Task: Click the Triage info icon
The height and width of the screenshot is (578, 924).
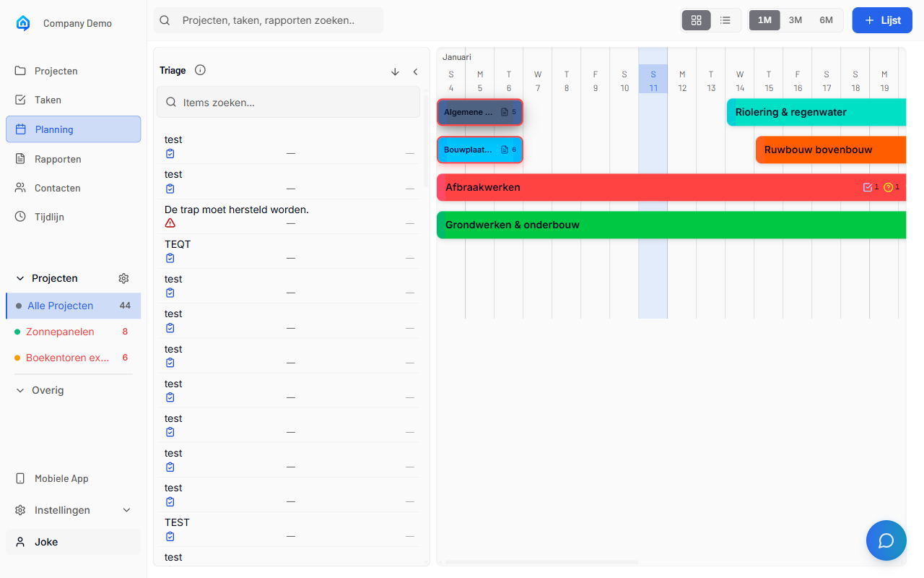Action: pyautogui.click(x=200, y=70)
